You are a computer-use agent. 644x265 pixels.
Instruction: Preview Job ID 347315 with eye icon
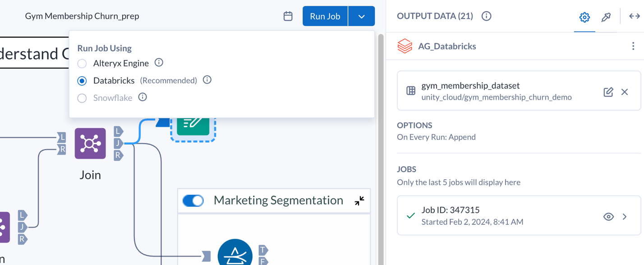point(608,216)
